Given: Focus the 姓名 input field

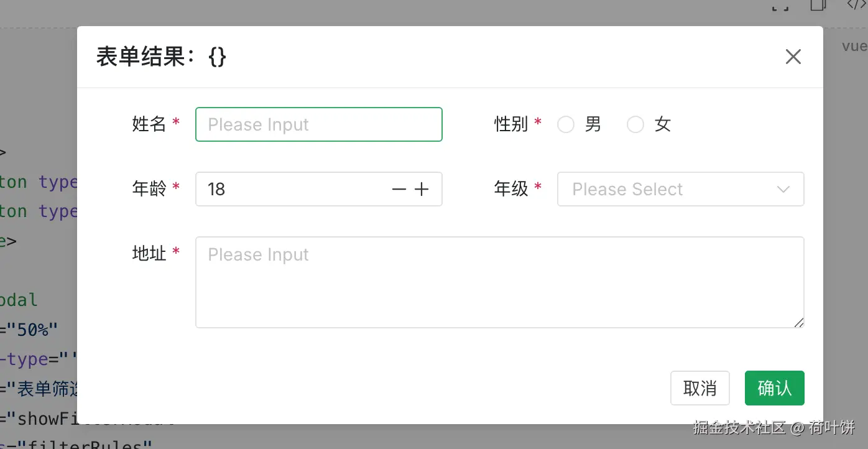Looking at the screenshot, I should 318,124.
